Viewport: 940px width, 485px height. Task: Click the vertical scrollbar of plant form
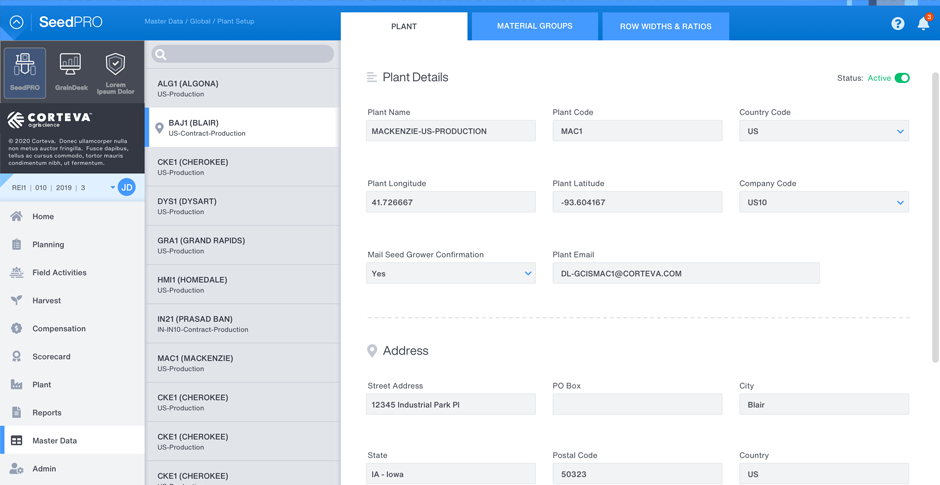(935, 217)
